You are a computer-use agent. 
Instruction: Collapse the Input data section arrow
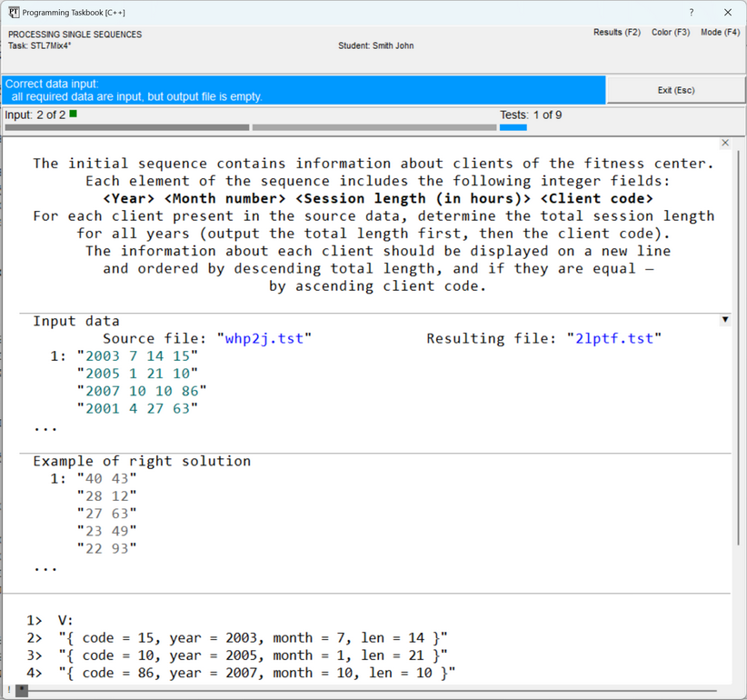tap(724, 320)
